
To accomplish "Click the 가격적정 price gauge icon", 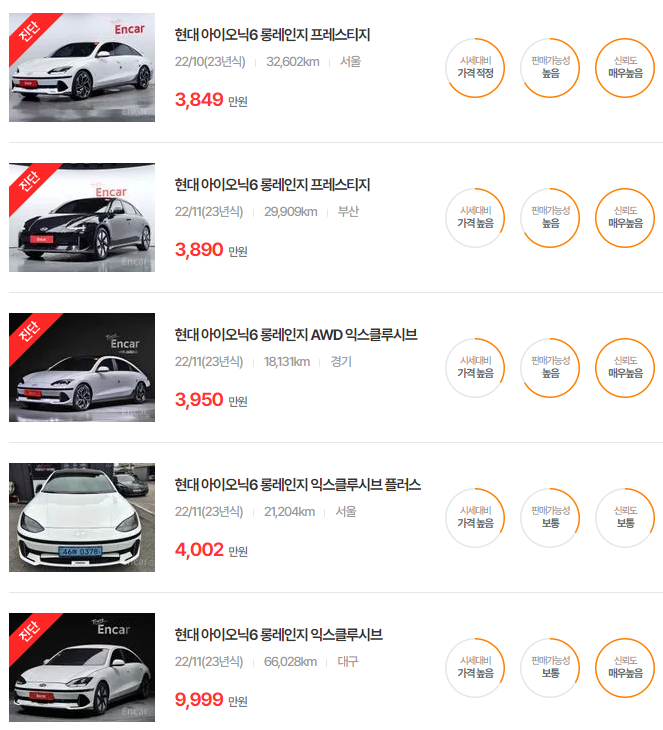I will tap(475, 68).
